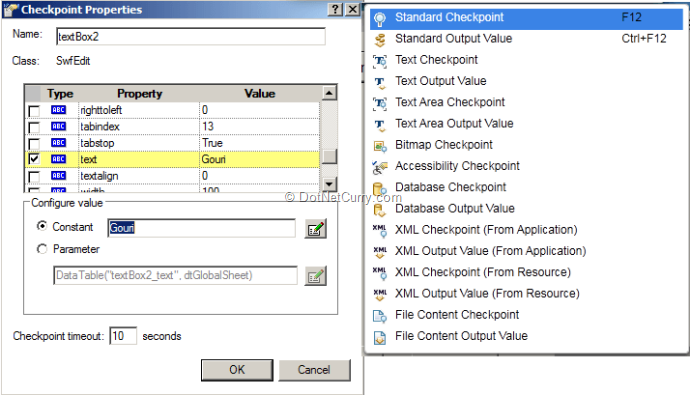Uncheck the text property checkbox

click(34, 159)
